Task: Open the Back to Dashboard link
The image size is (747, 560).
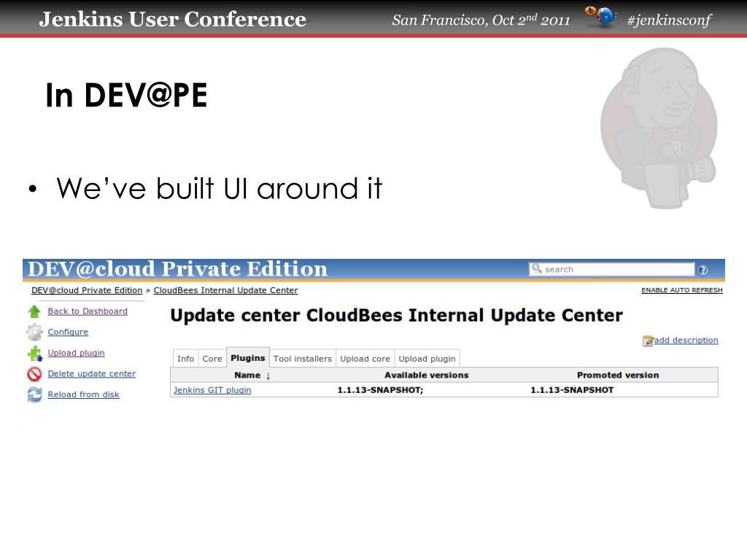Action: (x=88, y=311)
